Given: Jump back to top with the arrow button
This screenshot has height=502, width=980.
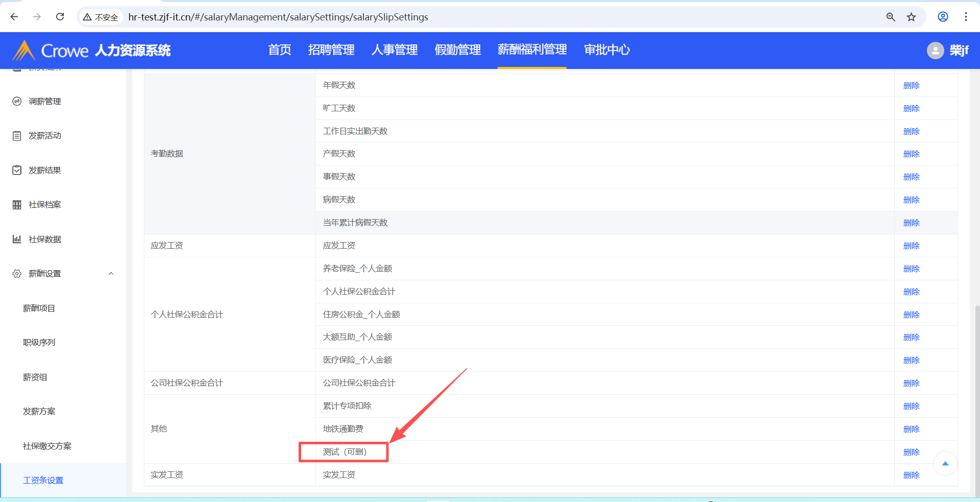Looking at the screenshot, I should tap(945, 464).
